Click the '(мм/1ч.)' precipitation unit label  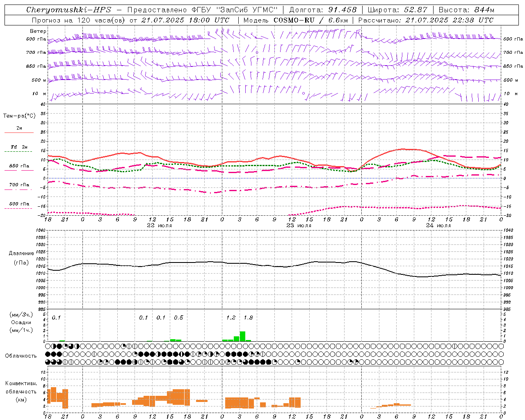(x=21, y=330)
